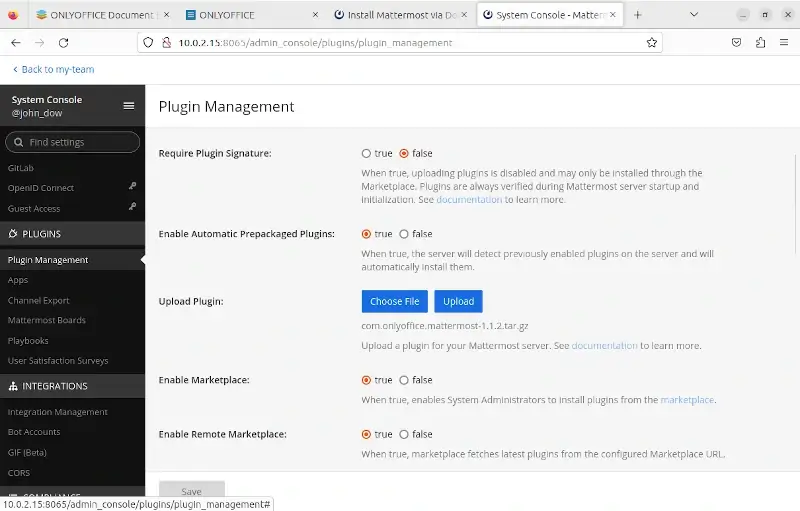
Task: Open CORS settings
Action: [x=19, y=473]
